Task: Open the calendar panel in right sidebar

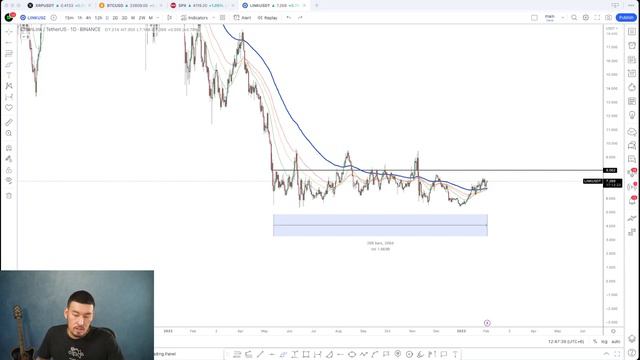Action: coord(632,73)
